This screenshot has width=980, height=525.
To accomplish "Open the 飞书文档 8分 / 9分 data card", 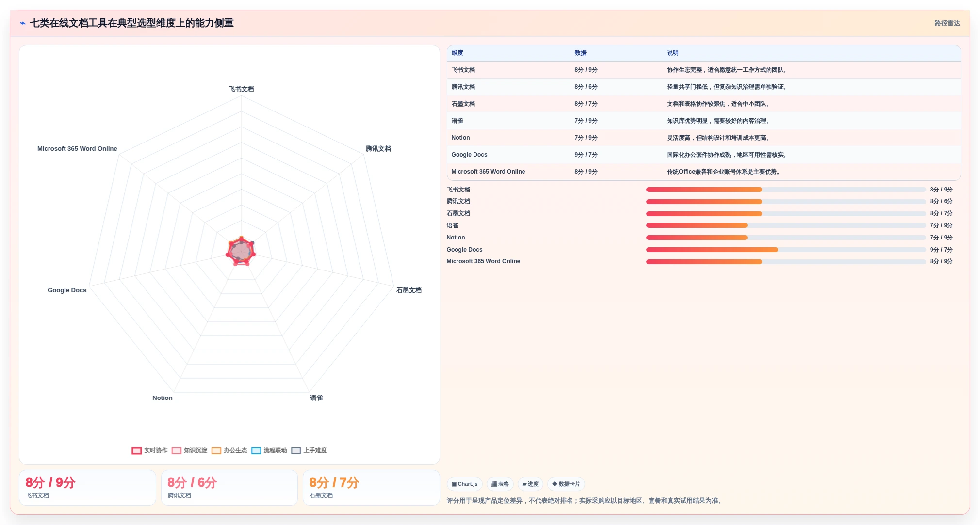I will tap(87, 488).
